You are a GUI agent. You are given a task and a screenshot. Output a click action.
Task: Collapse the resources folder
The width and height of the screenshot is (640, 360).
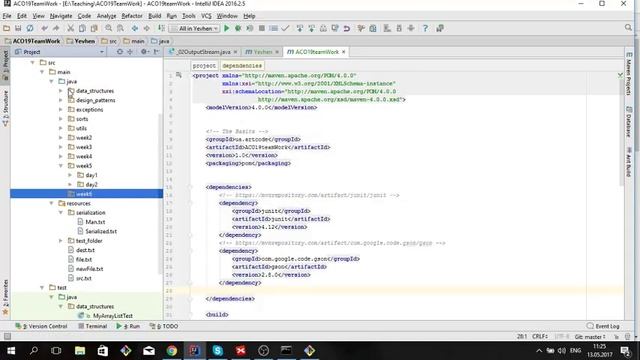click(x=51, y=203)
